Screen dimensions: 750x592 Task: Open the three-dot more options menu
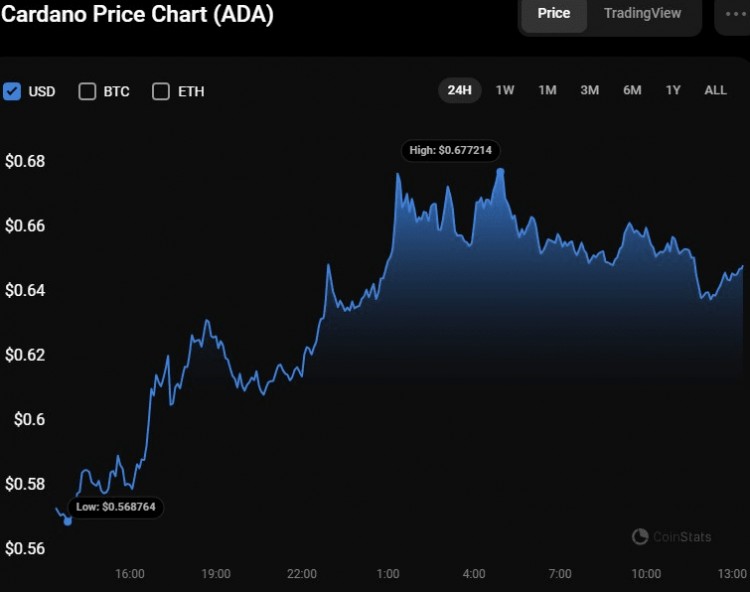(734, 14)
